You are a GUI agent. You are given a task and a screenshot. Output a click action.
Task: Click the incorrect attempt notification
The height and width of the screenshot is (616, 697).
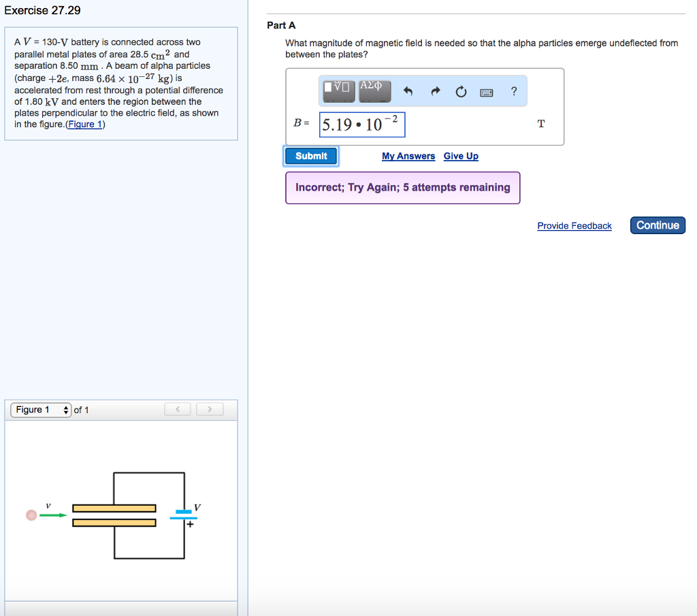point(402,187)
